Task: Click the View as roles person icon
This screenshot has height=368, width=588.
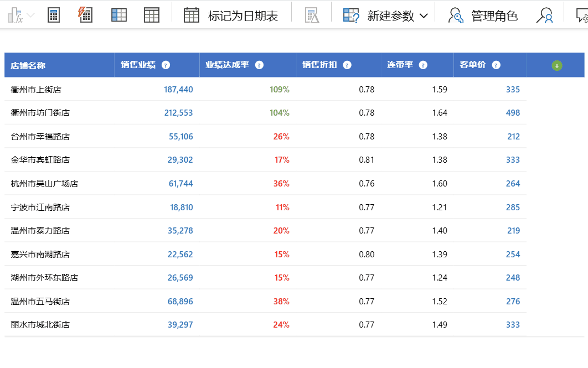Action: click(544, 15)
